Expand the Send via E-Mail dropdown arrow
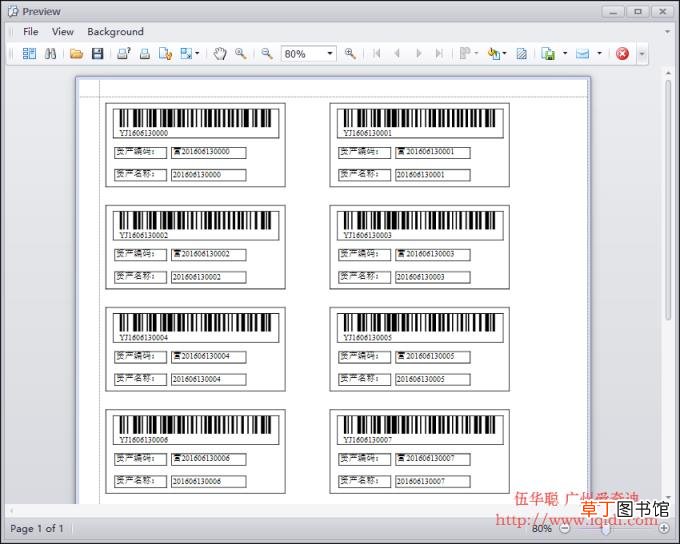Viewport: 680px width, 544px height. 599,53
